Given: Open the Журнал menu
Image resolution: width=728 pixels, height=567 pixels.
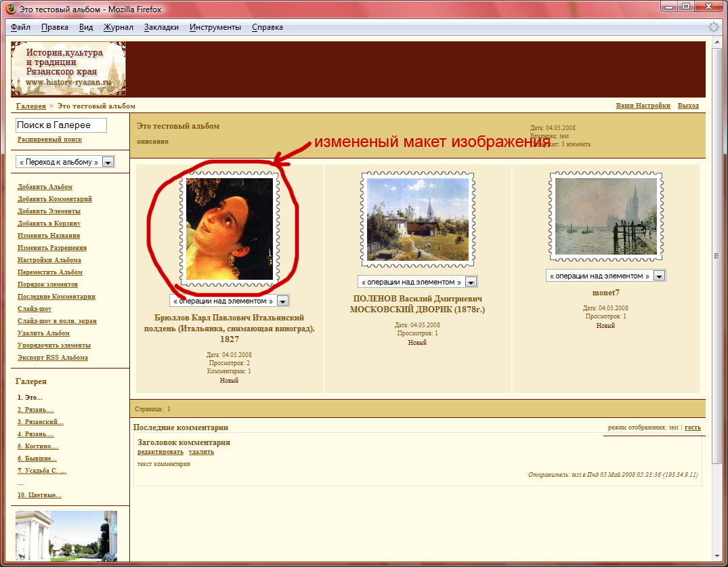Looking at the screenshot, I should 118,27.
